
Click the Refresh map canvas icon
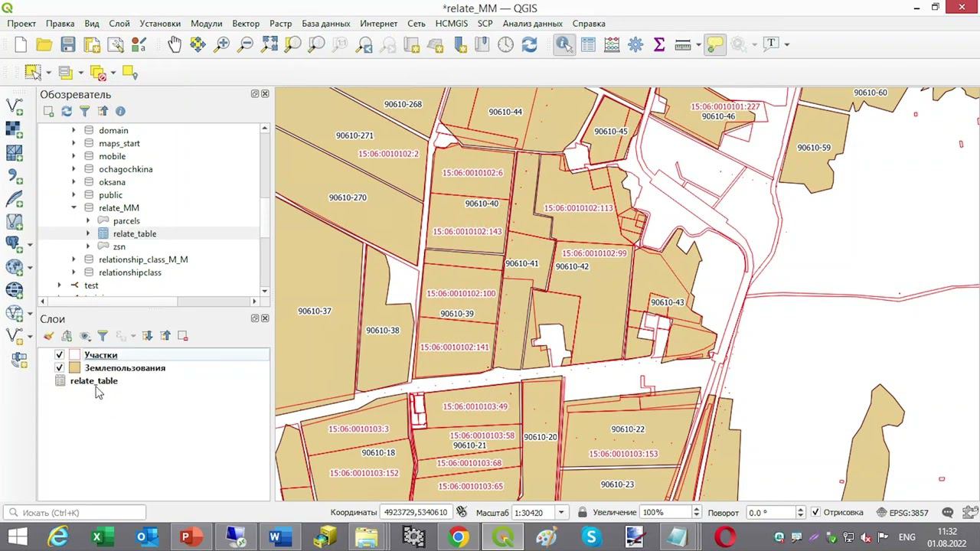(x=529, y=44)
